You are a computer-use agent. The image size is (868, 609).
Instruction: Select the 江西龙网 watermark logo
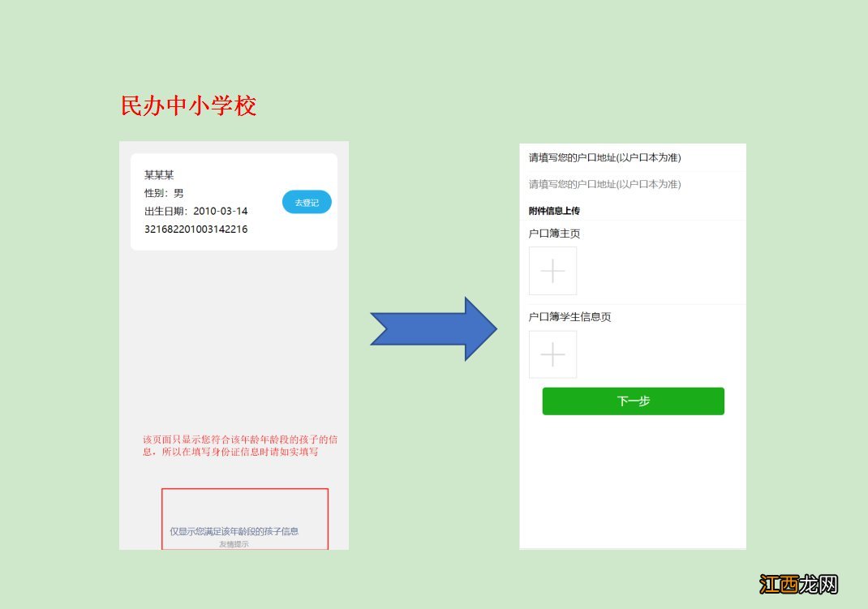point(799,585)
